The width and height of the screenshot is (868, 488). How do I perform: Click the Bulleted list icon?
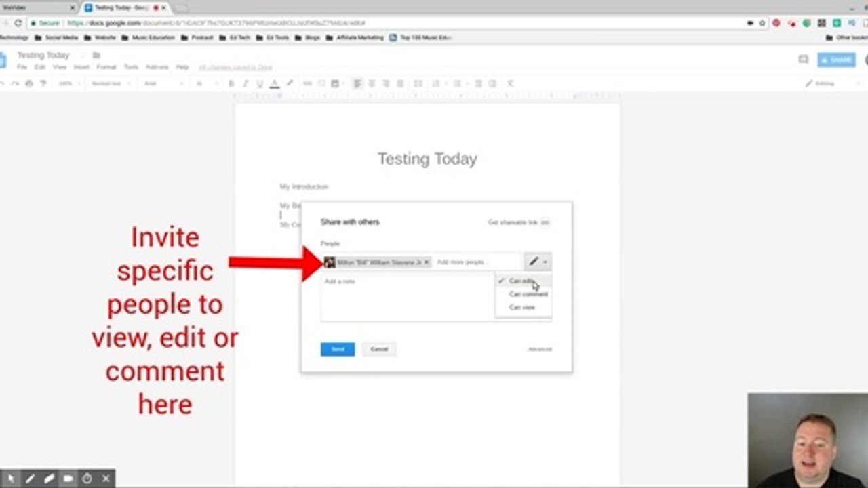click(457, 83)
